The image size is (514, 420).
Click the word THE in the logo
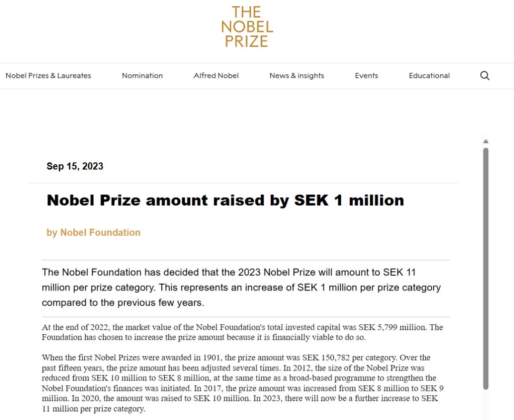pyautogui.click(x=246, y=12)
